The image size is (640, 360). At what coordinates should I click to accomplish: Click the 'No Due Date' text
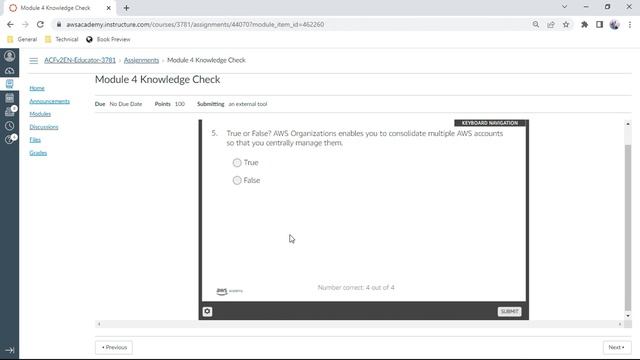pos(126,104)
